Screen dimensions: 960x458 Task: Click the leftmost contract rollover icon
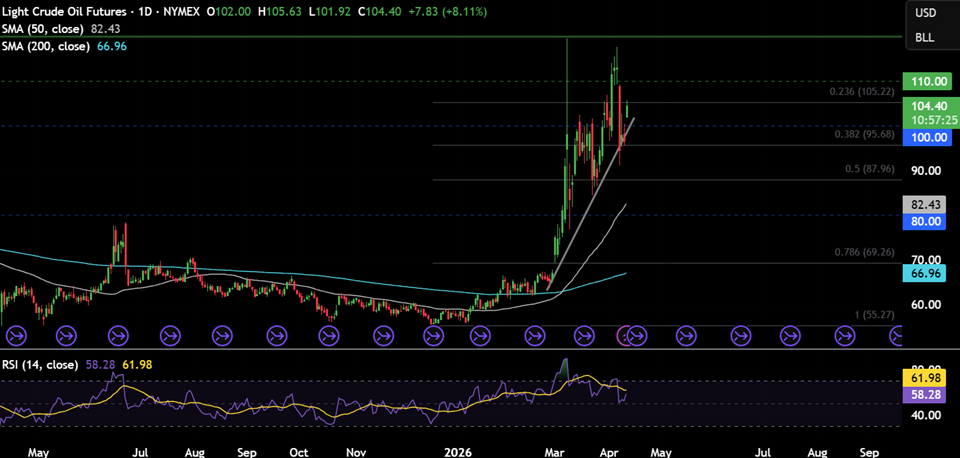[14, 335]
